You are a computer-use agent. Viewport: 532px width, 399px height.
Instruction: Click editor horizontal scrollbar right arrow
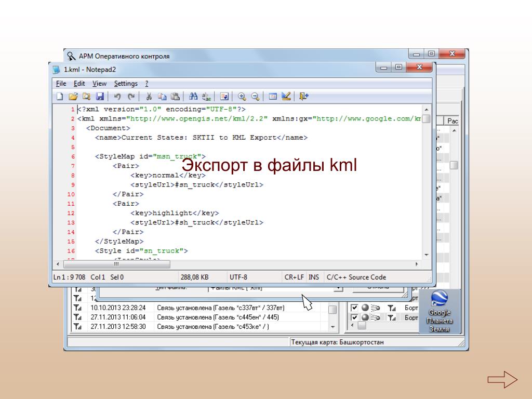coord(417,264)
